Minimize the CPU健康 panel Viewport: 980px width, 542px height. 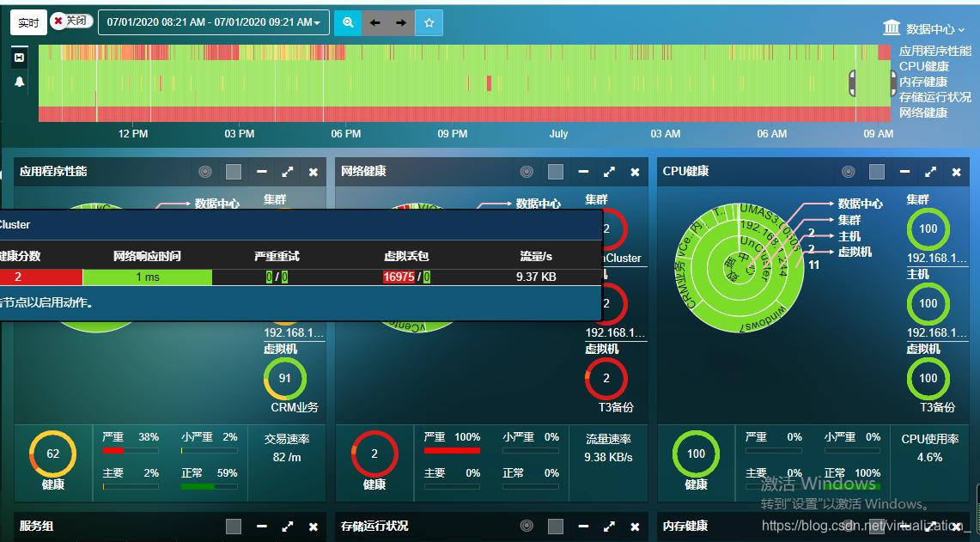point(905,171)
